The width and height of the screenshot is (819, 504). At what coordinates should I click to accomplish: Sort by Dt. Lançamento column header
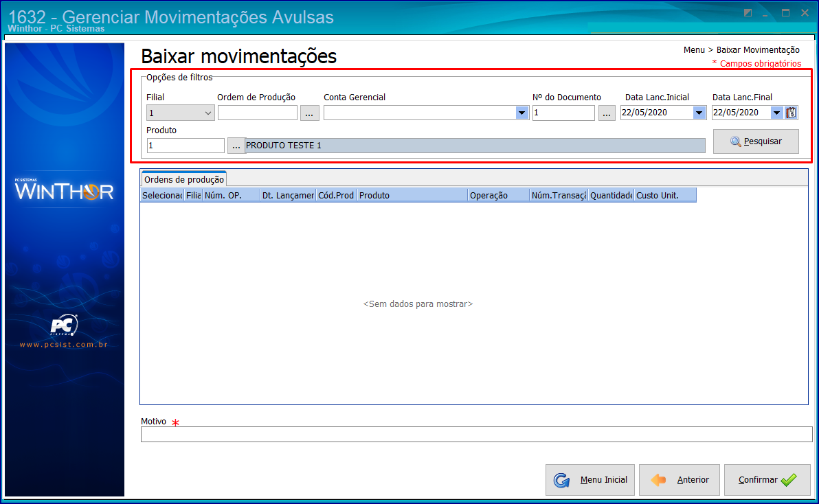(289, 195)
